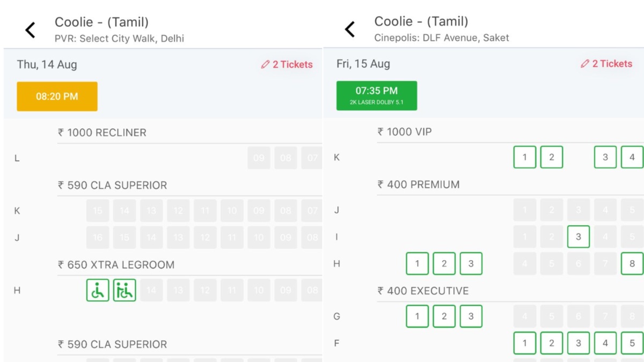Select the companion wheelchair seat in row H
Image resolution: width=644 pixels, height=362 pixels.
[125, 290]
